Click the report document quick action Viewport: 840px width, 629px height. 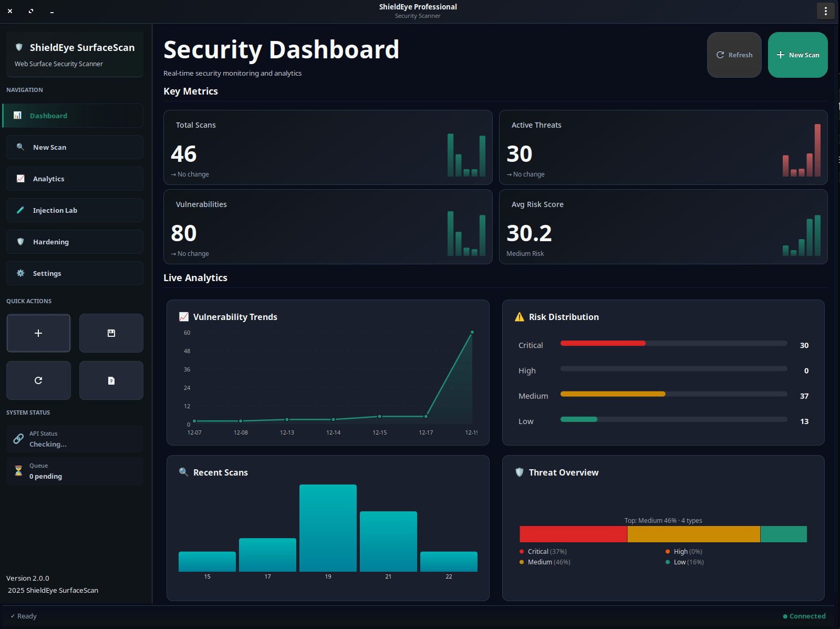tap(111, 380)
